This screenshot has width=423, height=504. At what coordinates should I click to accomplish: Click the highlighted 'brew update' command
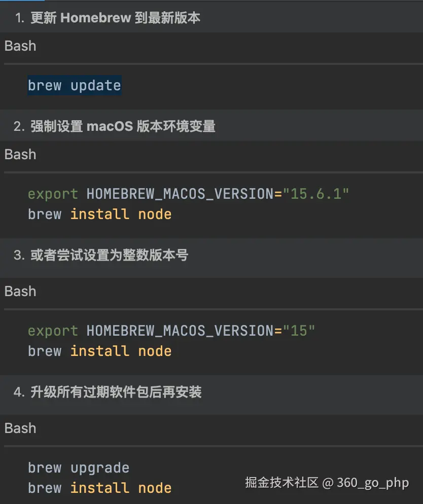coord(74,86)
